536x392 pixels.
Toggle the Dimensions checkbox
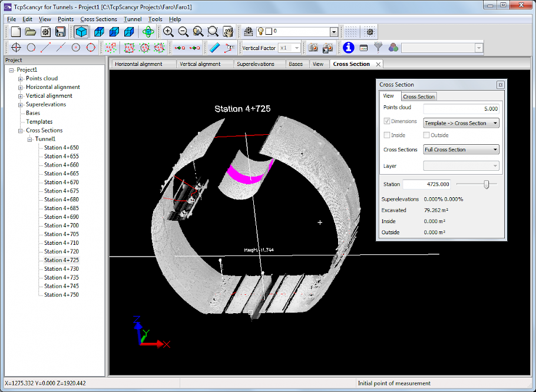(386, 121)
